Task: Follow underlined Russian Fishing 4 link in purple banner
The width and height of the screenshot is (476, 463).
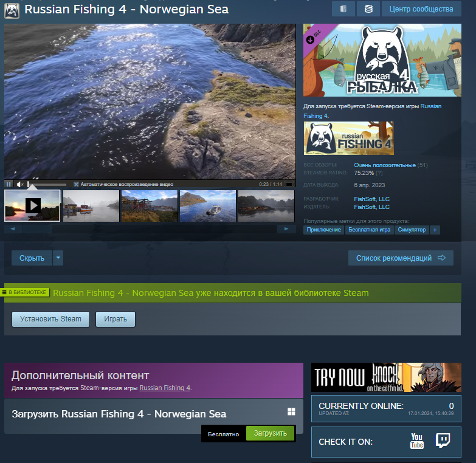Action: [165, 388]
